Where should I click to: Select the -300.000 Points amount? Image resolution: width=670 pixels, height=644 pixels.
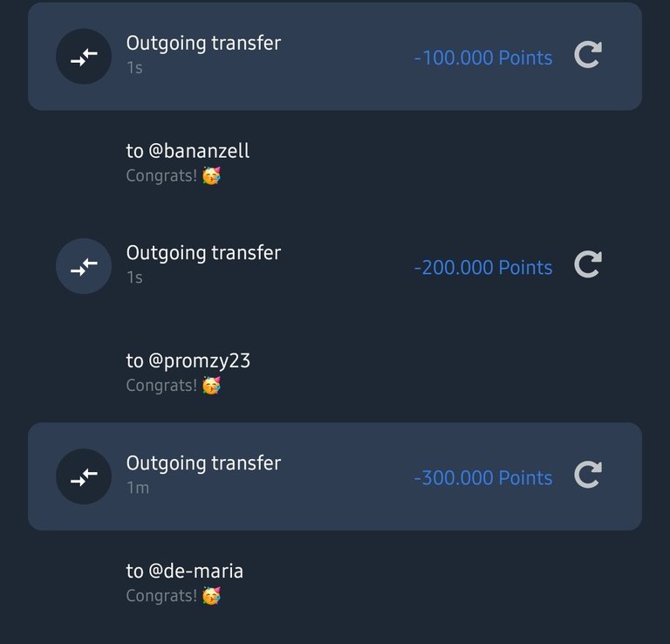(x=482, y=478)
